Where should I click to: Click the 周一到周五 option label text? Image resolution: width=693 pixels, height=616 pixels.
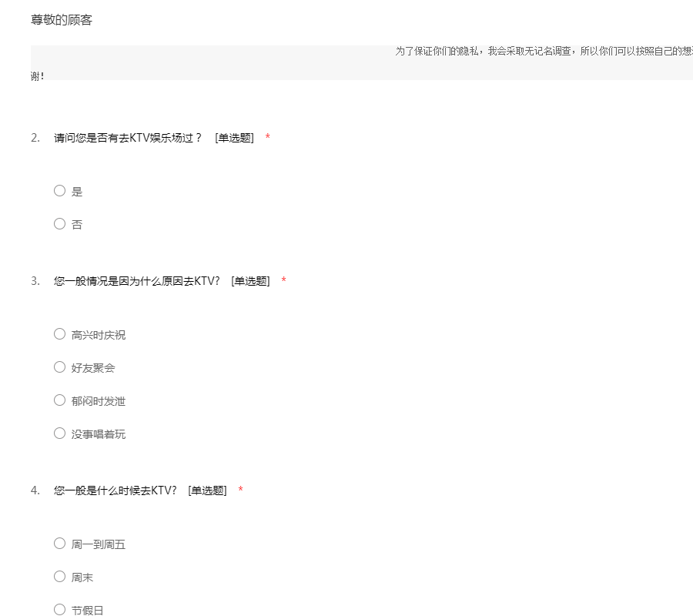(x=99, y=544)
